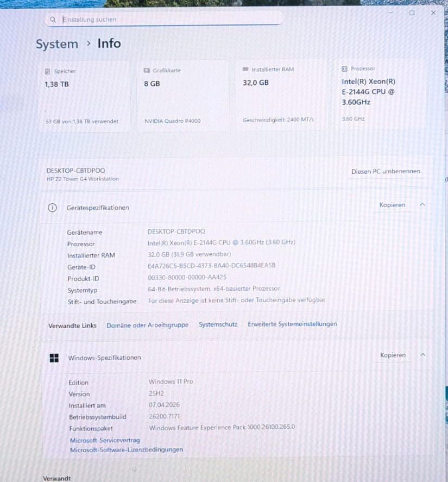Open the Microsoft-Servicevertrag link
Screen dimensions: 448x482
(x=105, y=440)
